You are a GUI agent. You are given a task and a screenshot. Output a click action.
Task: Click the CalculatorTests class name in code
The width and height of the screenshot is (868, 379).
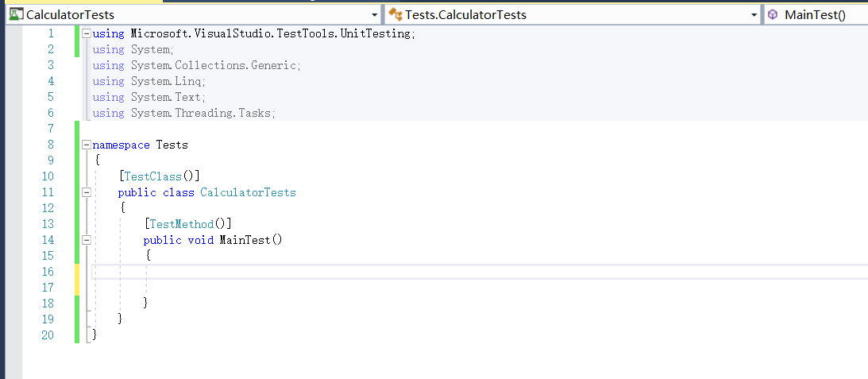pos(248,192)
